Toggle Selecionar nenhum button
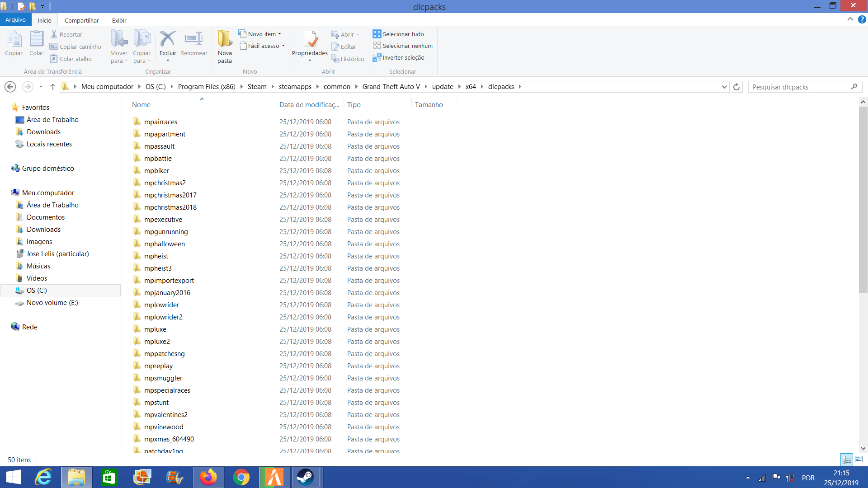868x488 pixels. tap(403, 46)
